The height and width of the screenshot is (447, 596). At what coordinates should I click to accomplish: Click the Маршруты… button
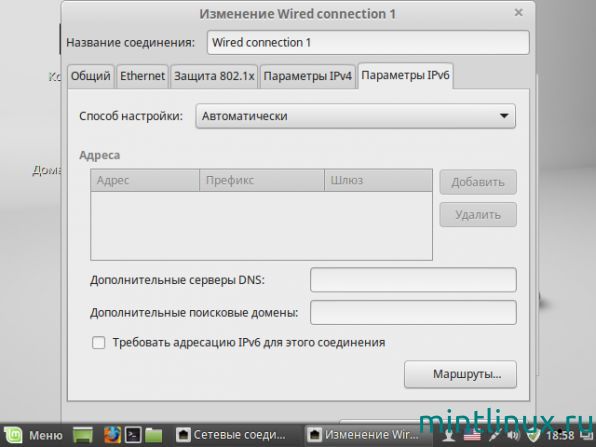pyautogui.click(x=460, y=374)
